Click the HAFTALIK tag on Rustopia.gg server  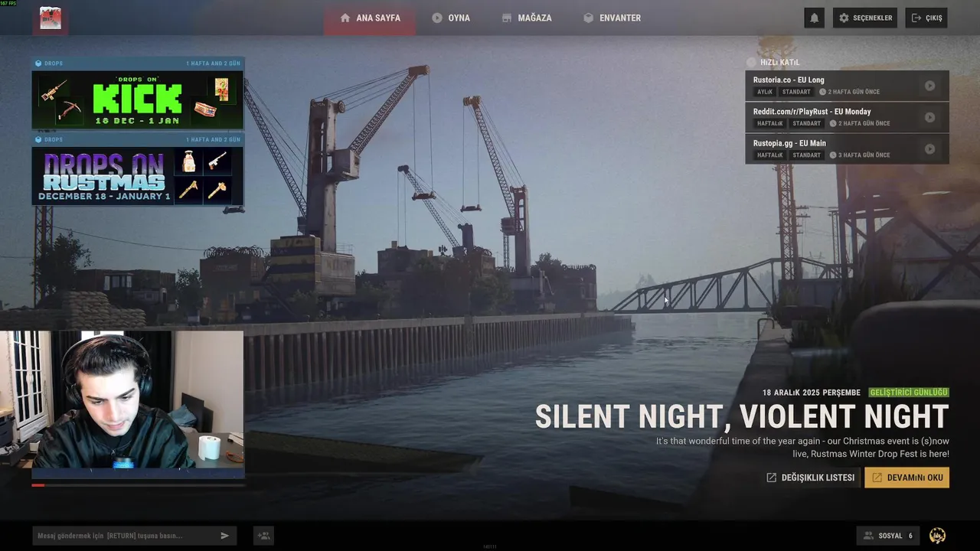point(769,155)
